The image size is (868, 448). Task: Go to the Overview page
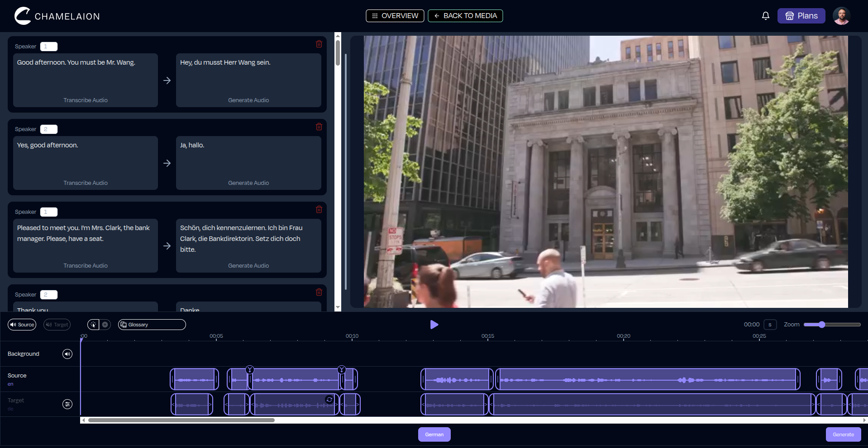coord(395,16)
